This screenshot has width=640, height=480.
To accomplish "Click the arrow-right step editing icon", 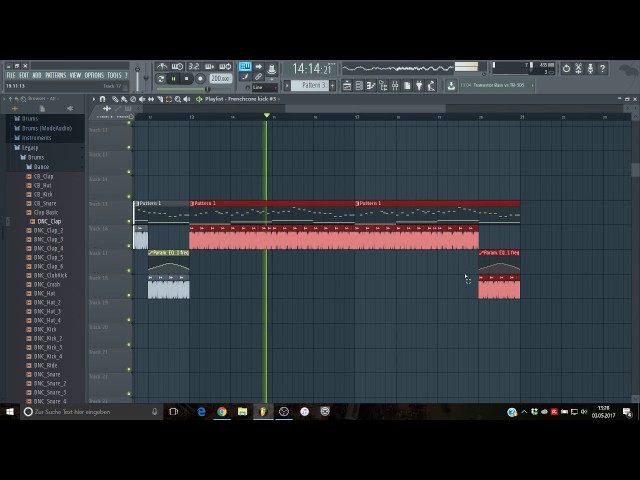I will 258,66.
